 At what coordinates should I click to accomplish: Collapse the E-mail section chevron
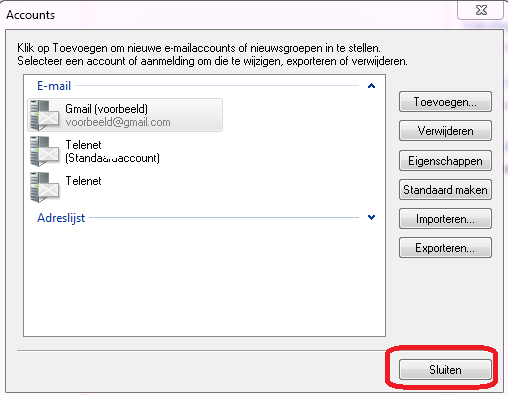371,86
